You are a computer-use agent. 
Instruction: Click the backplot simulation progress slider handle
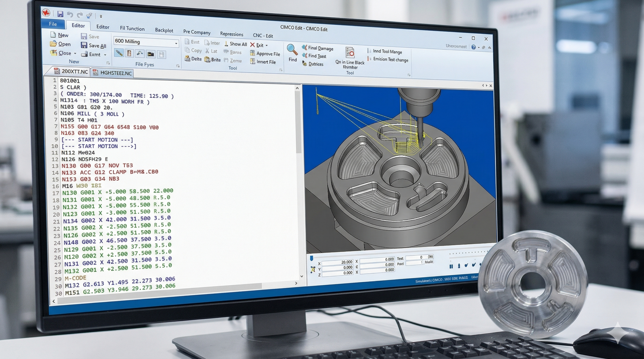click(x=311, y=258)
